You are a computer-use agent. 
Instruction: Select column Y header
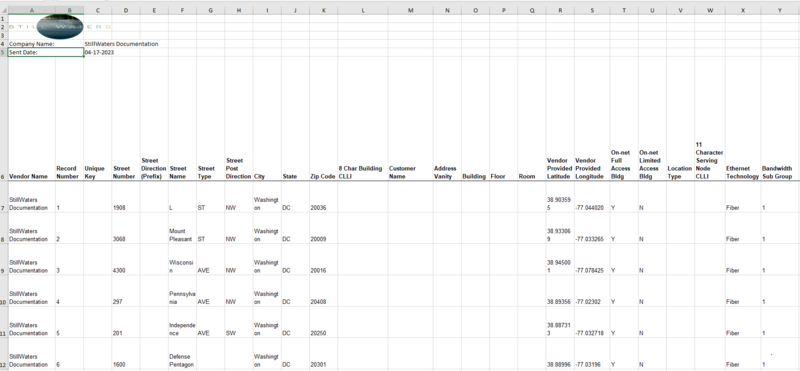(x=780, y=10)
